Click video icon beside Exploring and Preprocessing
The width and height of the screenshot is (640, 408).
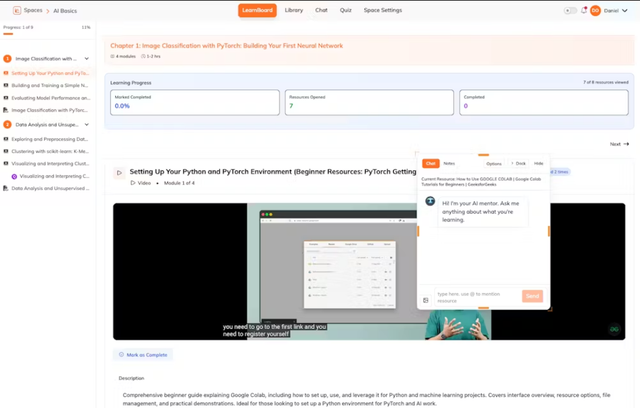(x=6, y=139)
